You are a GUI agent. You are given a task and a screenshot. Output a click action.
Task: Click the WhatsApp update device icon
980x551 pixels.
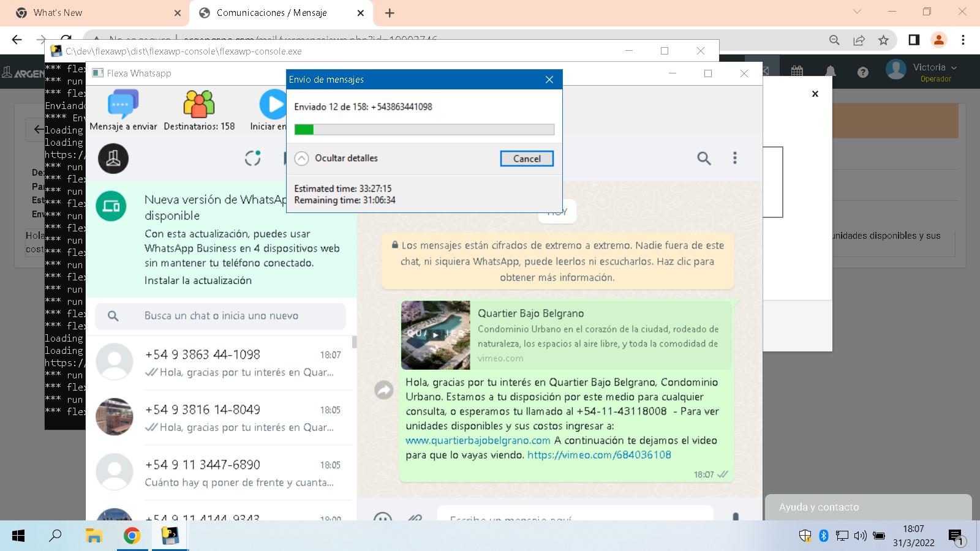pos(111,206)
